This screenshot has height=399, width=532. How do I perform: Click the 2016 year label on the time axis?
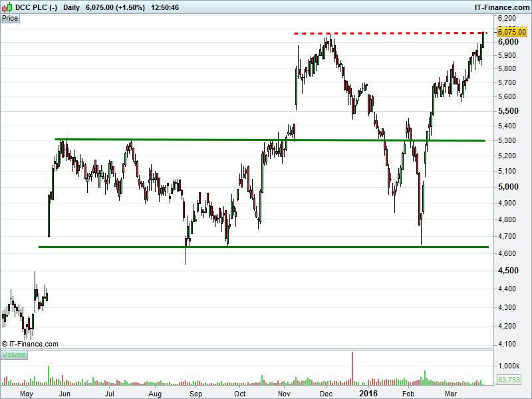368,394
